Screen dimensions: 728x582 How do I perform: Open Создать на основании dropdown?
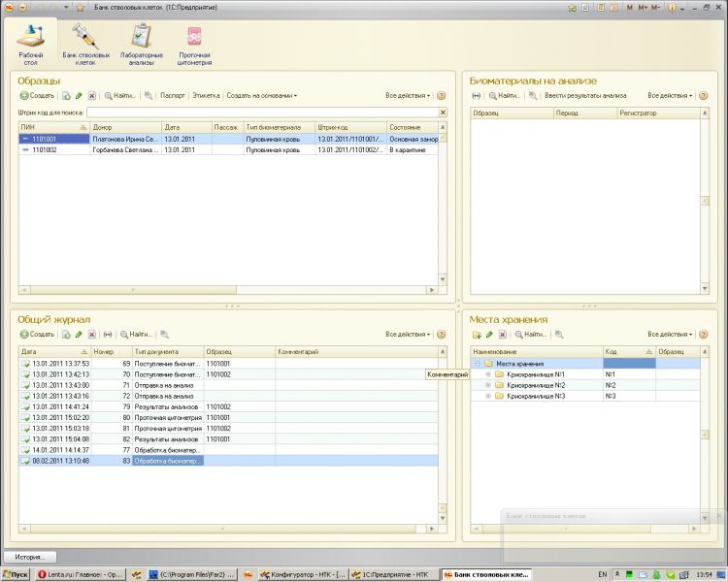click(261, 96)
